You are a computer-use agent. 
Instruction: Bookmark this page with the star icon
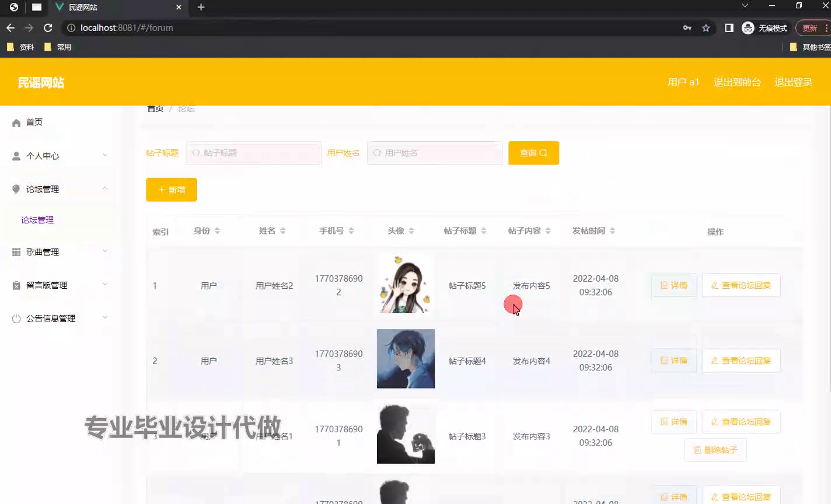point(706,27)
